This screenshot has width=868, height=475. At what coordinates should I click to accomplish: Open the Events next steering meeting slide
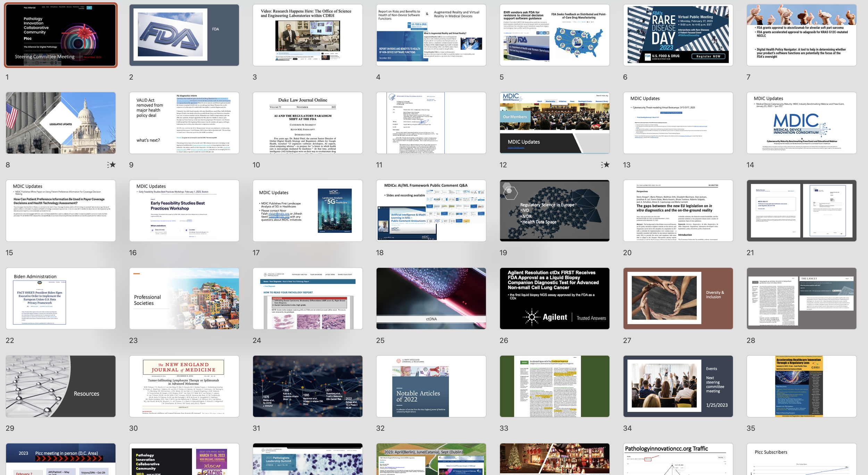tap(678, 386)
